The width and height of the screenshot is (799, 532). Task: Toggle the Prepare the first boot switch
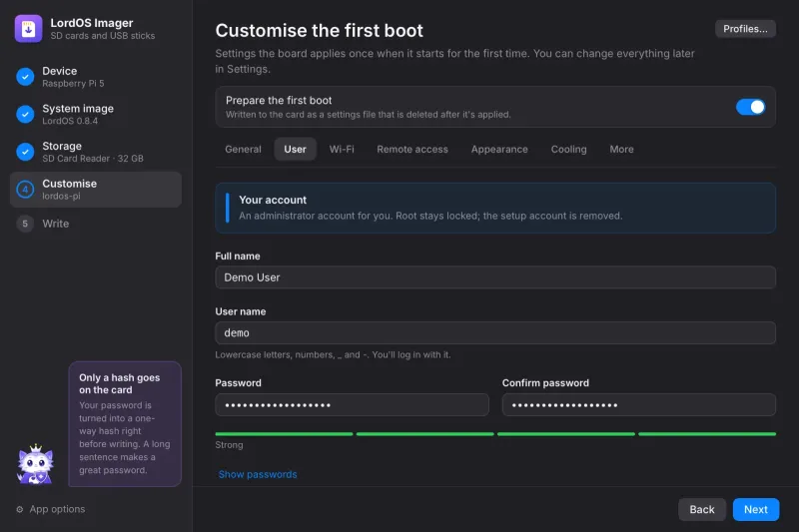[x=750, y=107]
